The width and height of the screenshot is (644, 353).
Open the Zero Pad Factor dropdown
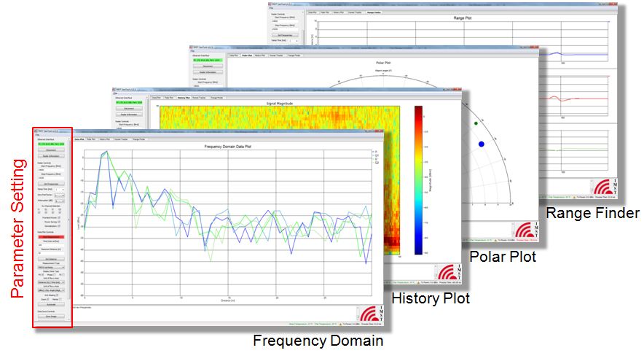coord(60,195)
